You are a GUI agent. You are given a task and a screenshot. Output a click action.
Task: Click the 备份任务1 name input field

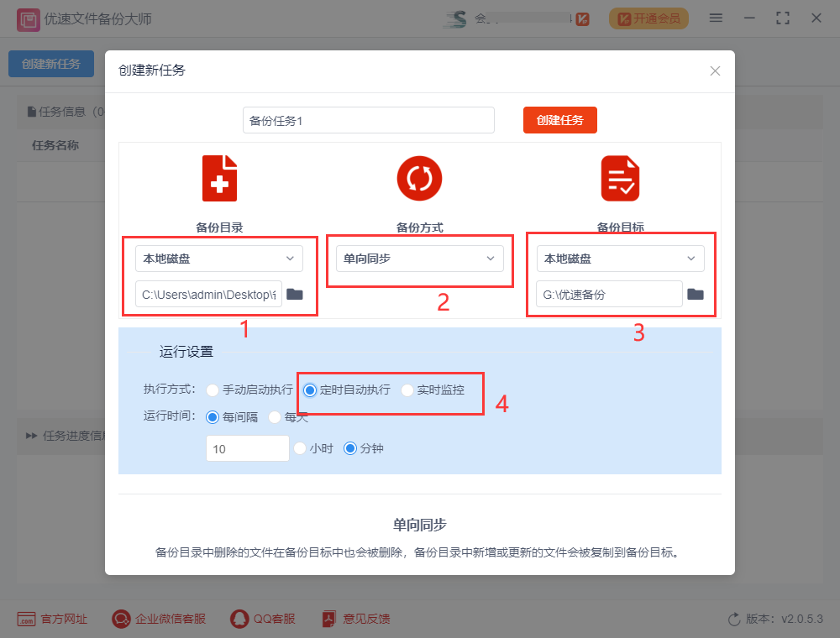point(368,119)
